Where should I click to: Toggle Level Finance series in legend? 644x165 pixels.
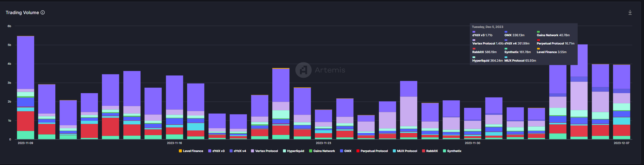[x=191, y=151]
